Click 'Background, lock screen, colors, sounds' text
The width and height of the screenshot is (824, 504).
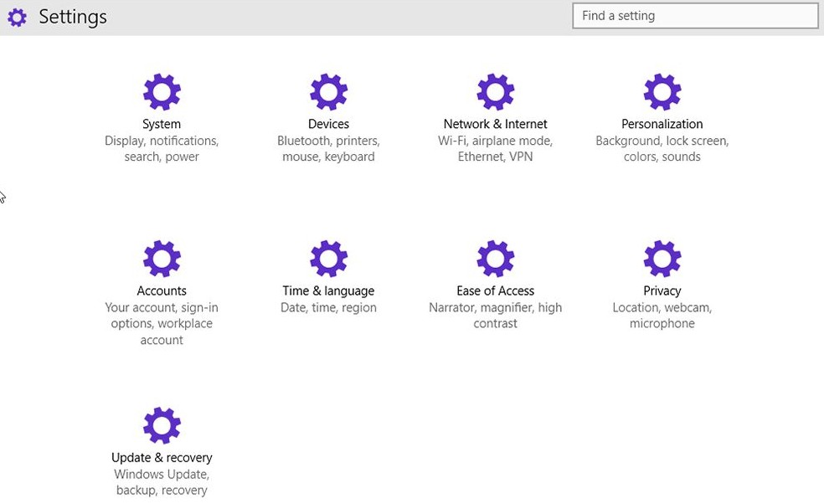point(662,149)
